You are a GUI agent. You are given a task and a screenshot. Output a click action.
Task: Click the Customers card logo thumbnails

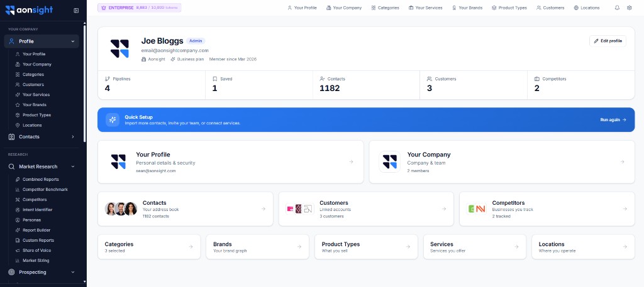(x=300, y=208)
